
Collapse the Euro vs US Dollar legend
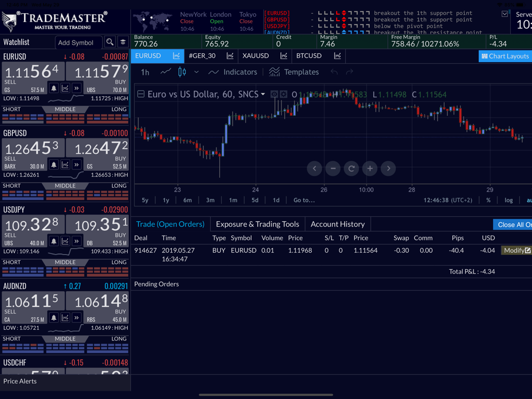[x=141, y=94]
